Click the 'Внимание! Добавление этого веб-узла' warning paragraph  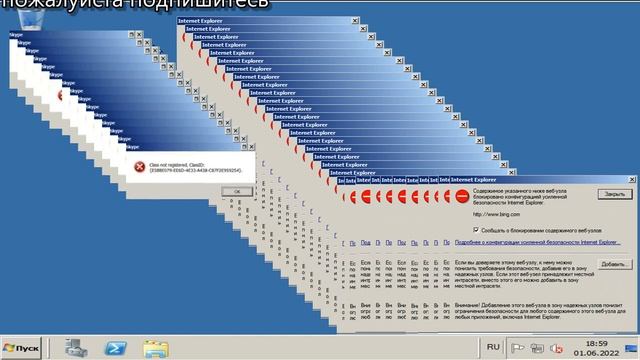tap(540, 311)
